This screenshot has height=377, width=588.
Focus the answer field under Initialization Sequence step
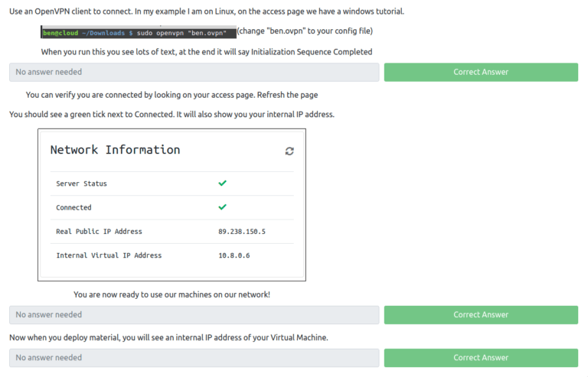click(x=194, y=72)
